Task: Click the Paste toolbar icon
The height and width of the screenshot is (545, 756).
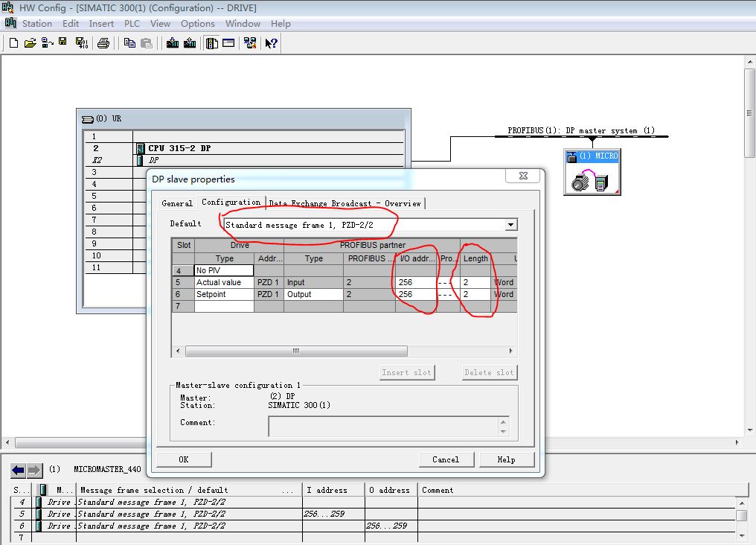Action: (147, 43)
